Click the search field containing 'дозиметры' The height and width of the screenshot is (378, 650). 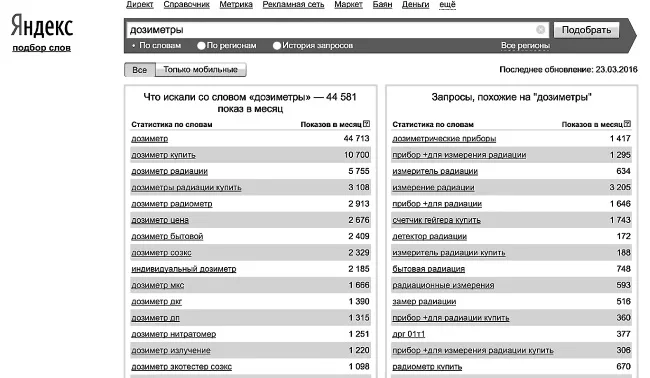(331, 30)
